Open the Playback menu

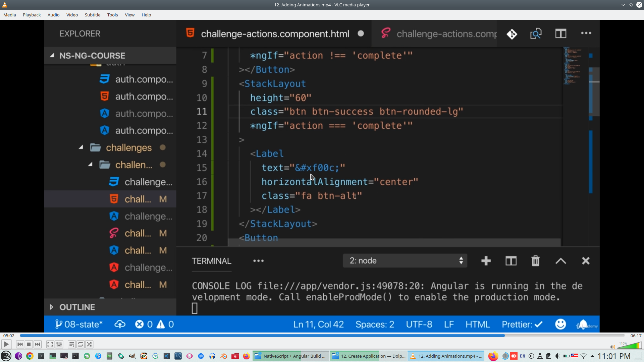click(32, 15)
